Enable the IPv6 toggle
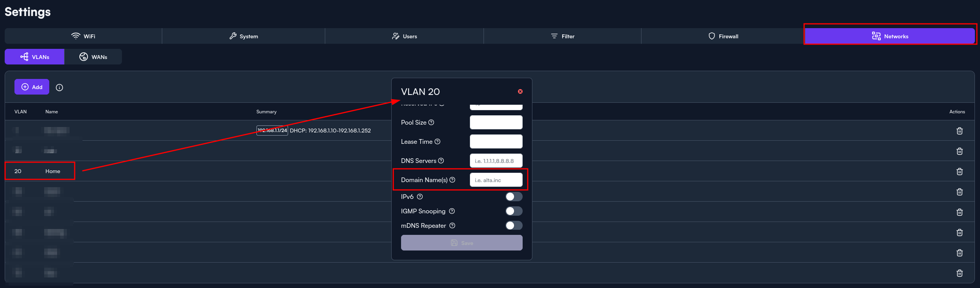Viewport: 980px width, 288px height. [514, 197]
